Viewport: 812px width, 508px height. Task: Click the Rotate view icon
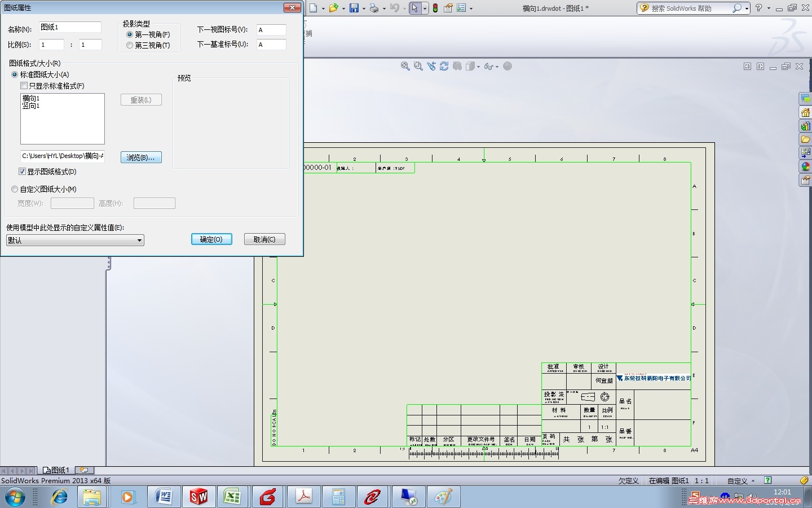point(444,66)
